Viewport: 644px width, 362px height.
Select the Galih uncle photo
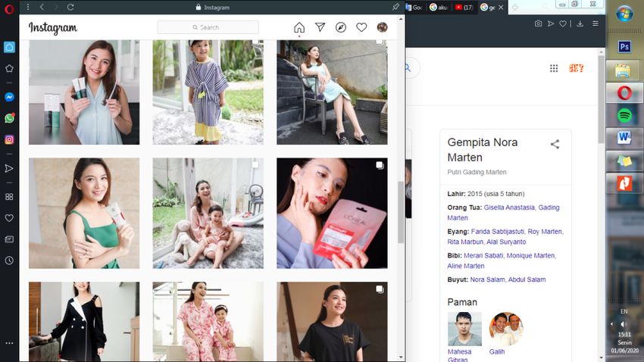point(506,329)
